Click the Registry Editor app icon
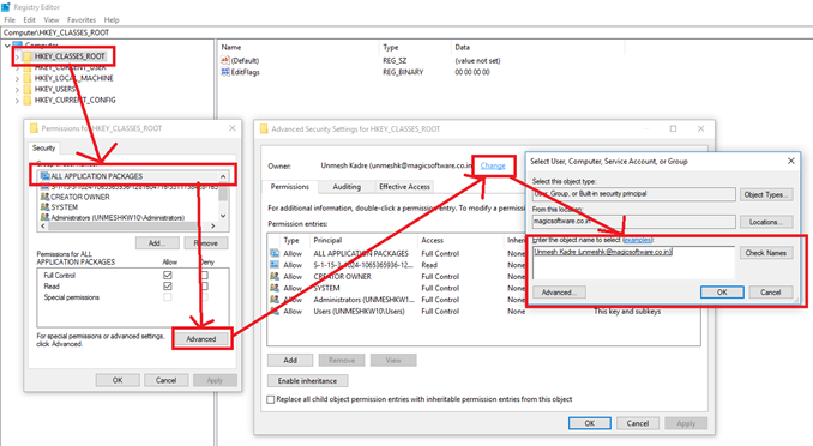This screenshot has width=813, height=446. (x=6, y=7)
